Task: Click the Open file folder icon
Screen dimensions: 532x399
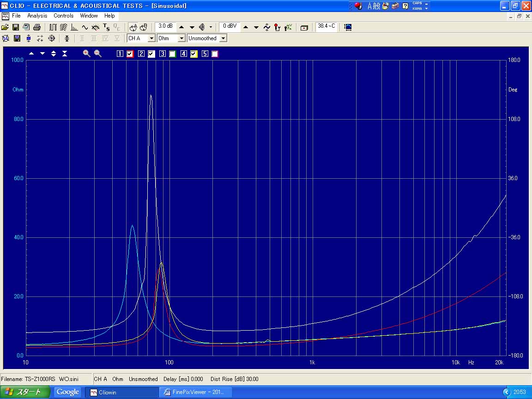Action: click(5, 27)
